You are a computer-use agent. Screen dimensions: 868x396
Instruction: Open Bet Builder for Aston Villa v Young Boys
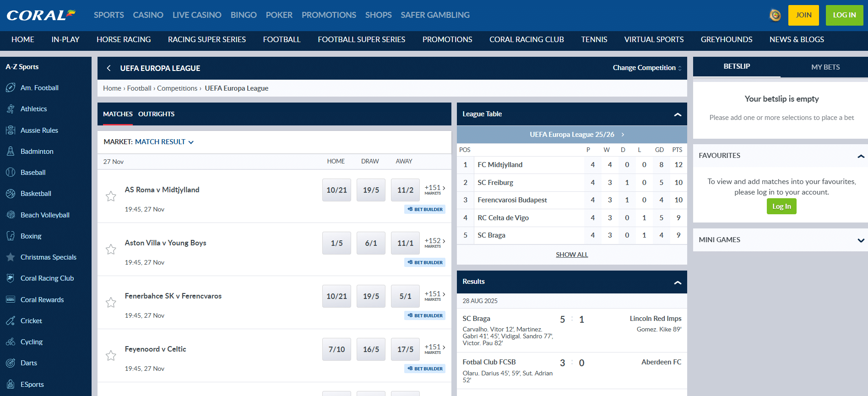coord(425,262)
